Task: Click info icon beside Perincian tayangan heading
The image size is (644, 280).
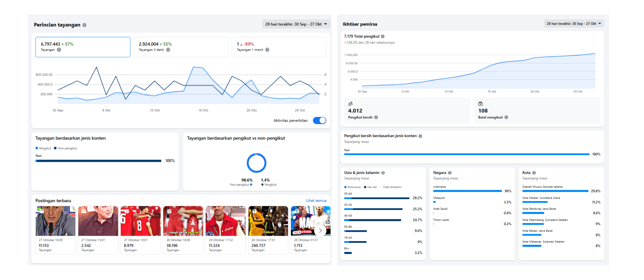Action: point(84,25)
